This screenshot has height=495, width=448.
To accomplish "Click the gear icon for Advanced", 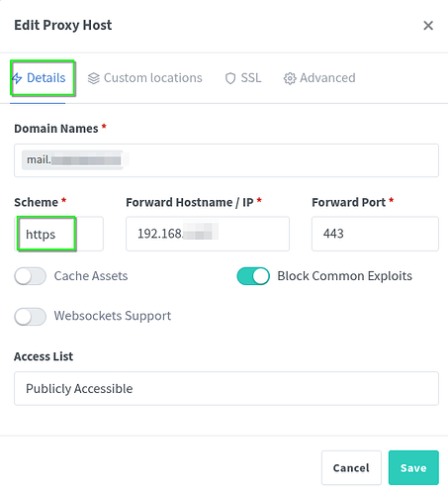I will point(290,78).
